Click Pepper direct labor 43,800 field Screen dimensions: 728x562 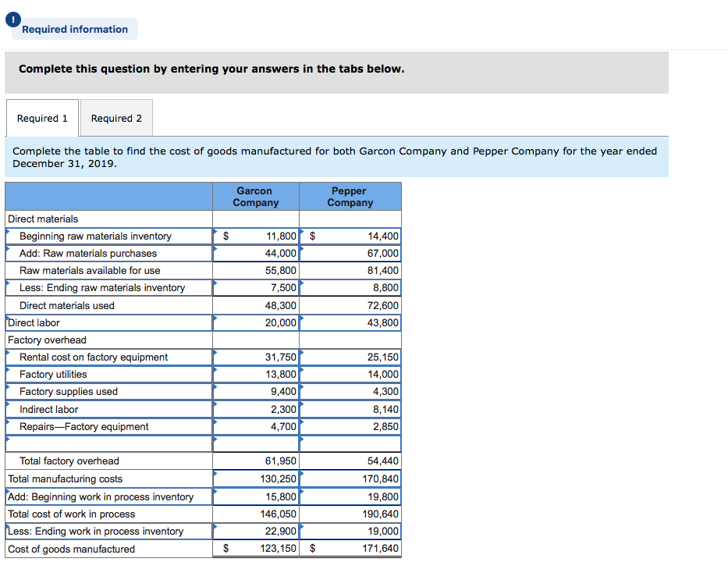tap(350, 322)
